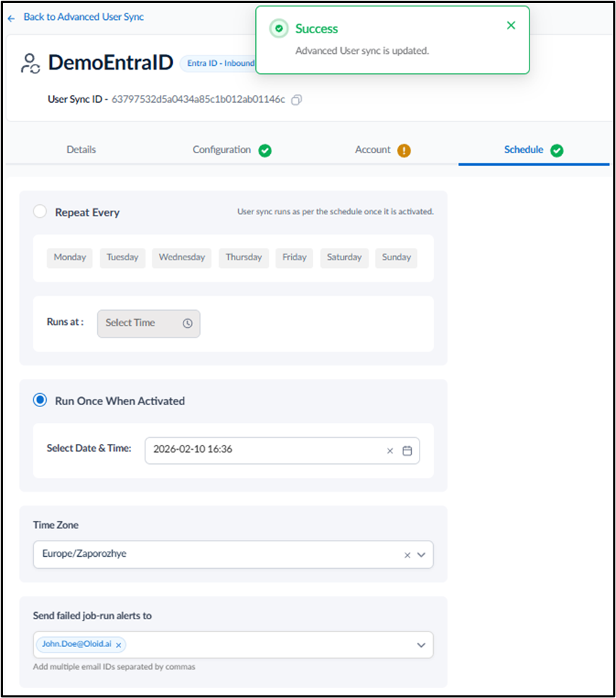Click the John.Doe@Oloid.ai email chip
The width and height of the screenshot is (616, 698).
81,644
